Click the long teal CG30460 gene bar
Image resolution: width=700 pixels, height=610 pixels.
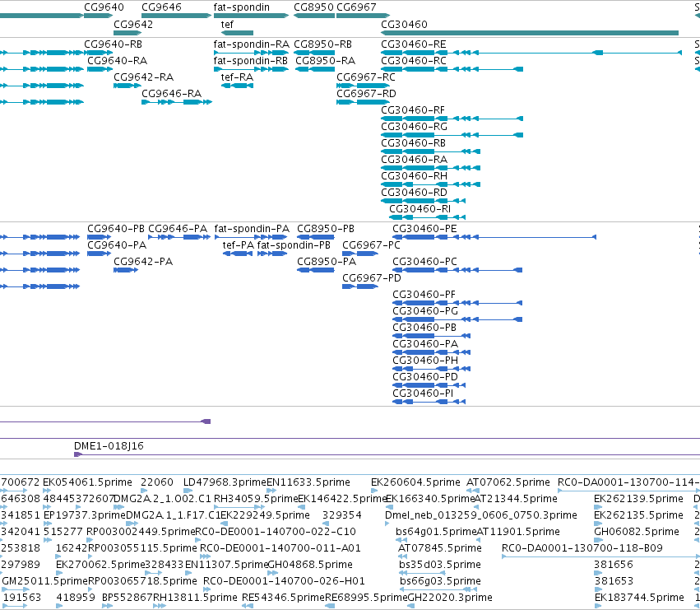coord(530,33)
